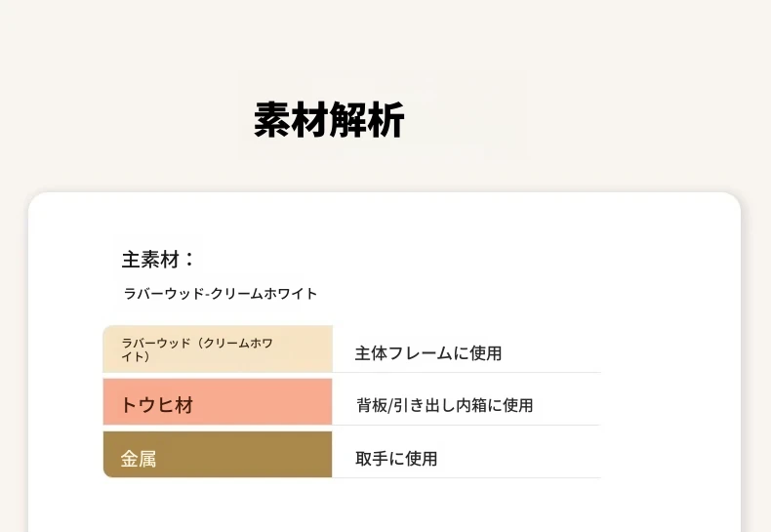Click the word 解析 in the title

(x=367, y=119)
